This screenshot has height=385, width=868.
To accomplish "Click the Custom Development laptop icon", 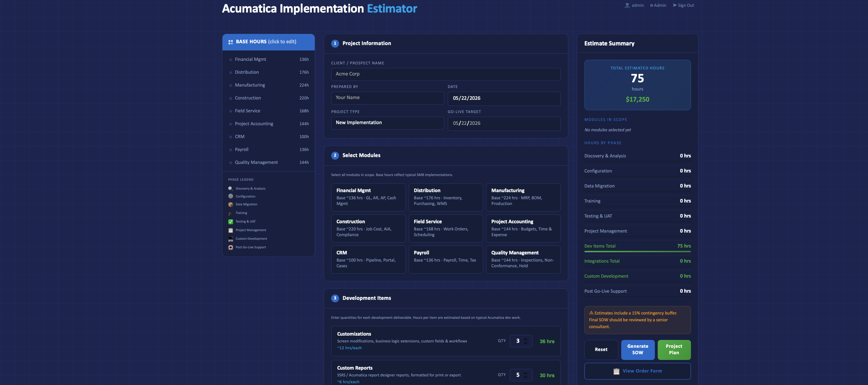I will [x=231, y=239].
